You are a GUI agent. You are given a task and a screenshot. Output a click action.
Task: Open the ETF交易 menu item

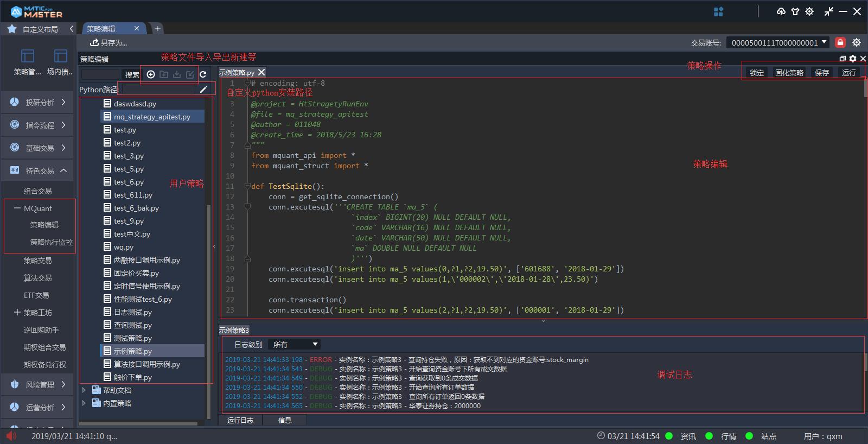tap(36, 295)
